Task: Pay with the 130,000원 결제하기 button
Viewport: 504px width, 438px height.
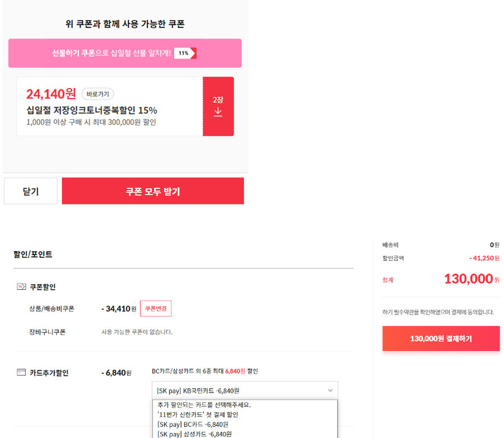Action: (x=441, y=338)
